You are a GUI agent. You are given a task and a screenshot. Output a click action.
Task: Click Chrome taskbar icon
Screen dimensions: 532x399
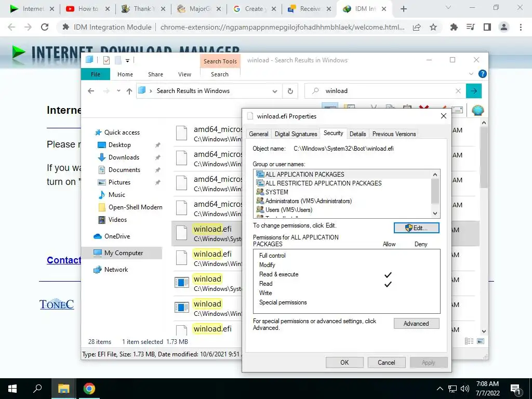pyautogui.click(x=89, y=389)
